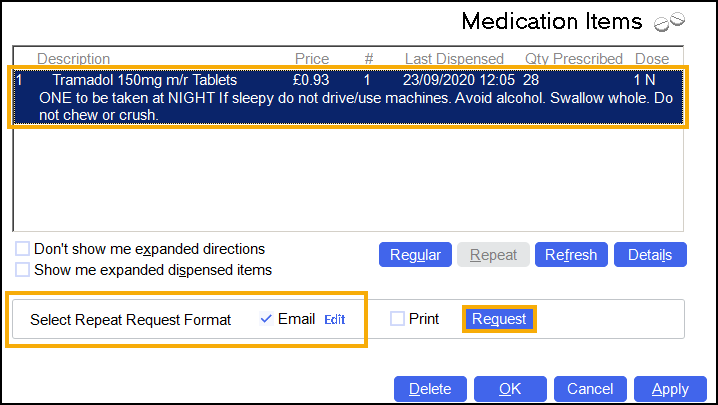The width and height of the screenshot is (718, 405).
Task: Confirm with the OK button
Action: (x=510, y=389)
